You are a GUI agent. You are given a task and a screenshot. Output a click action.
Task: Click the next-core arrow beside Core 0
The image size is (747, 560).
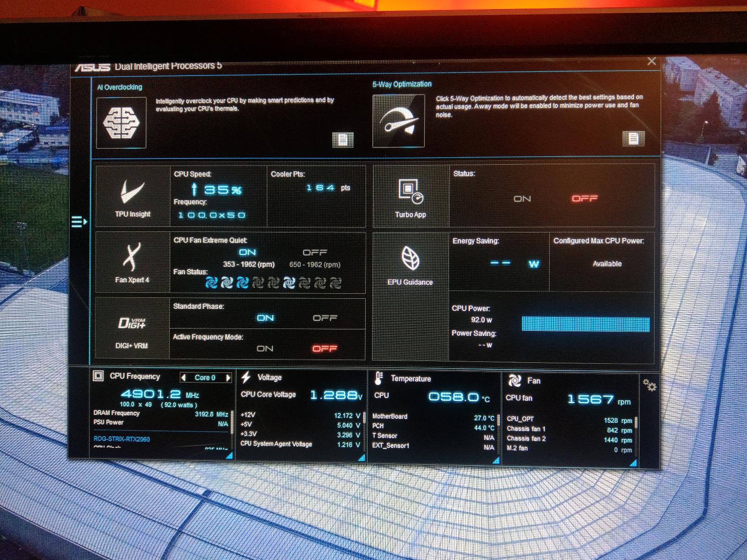coord(228,378)
